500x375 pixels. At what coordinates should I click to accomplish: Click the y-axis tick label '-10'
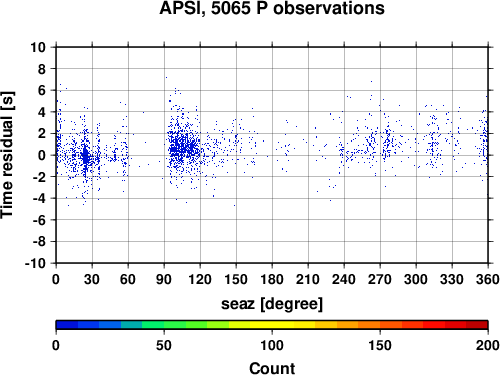tap(36, 263)
